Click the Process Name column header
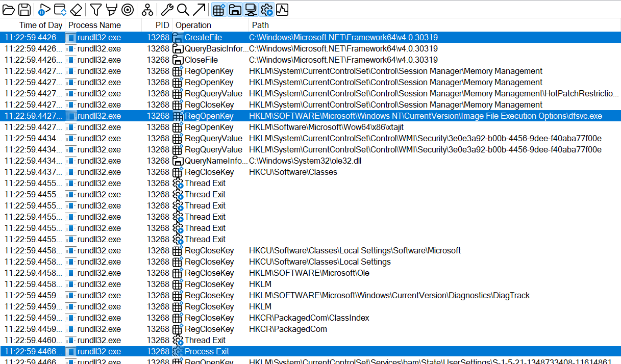 coord(95,25)
